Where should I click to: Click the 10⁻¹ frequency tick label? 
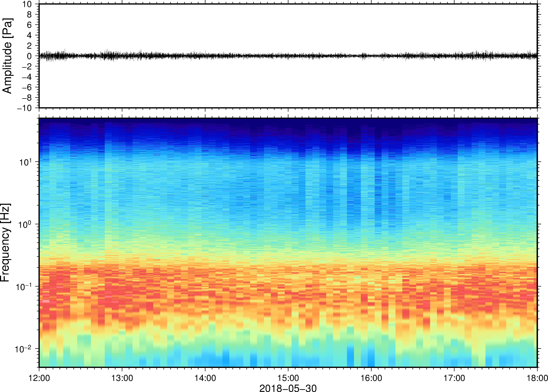click(24, 286)
